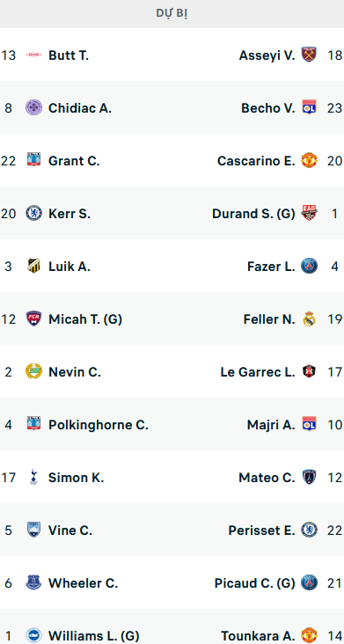Click the West Ham crest beside Asseyi V.
The image size is (344, 644).
[x=309, y=55]
